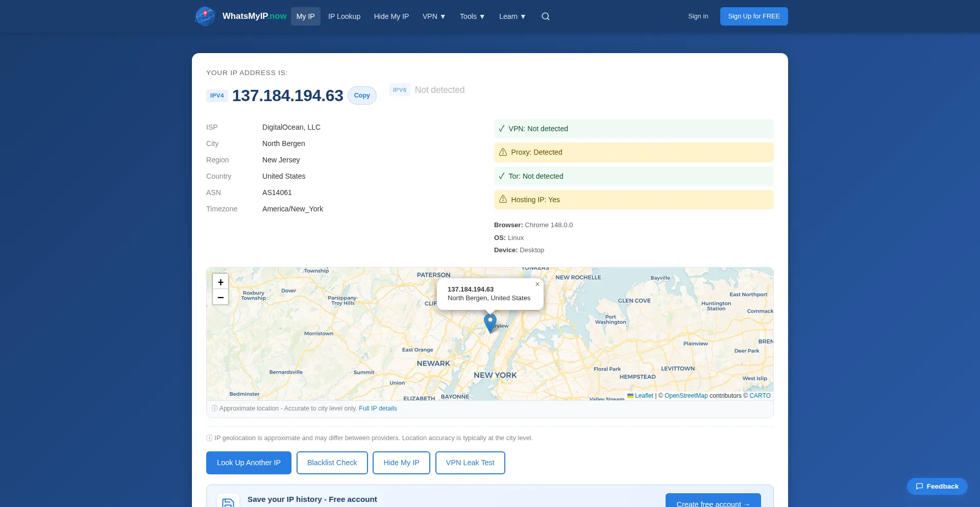
Task: Start the VPN Leak Test
Action: tap(470, 463)
